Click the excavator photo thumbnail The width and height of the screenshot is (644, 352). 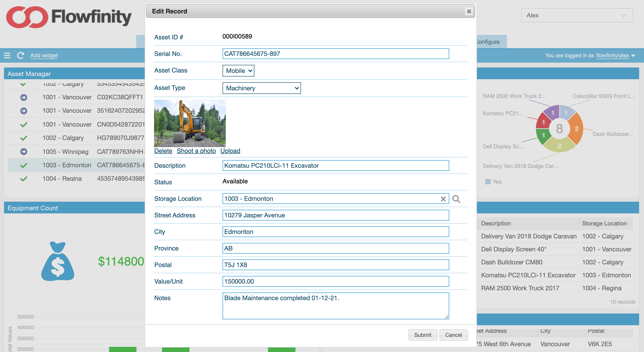[190, 123]
